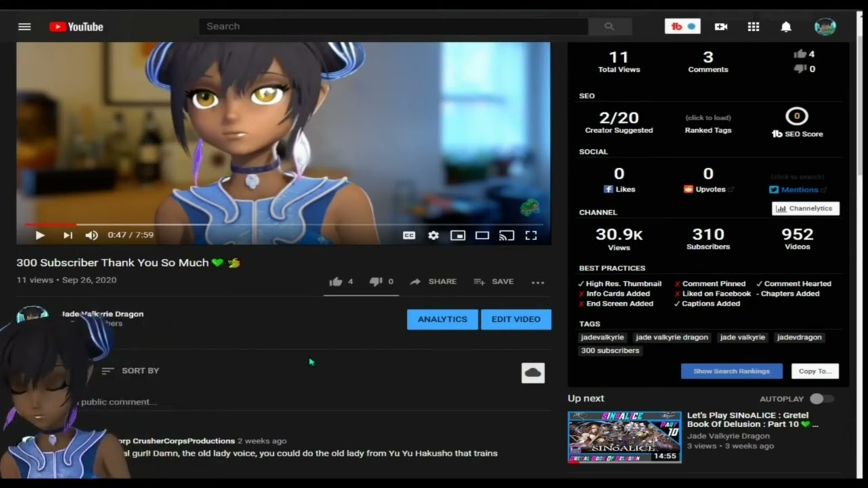The width and height of the screenshot is (868, 488).
Task: Open the TubeBuddy extension icon in header
Action: tap(682, 26)
